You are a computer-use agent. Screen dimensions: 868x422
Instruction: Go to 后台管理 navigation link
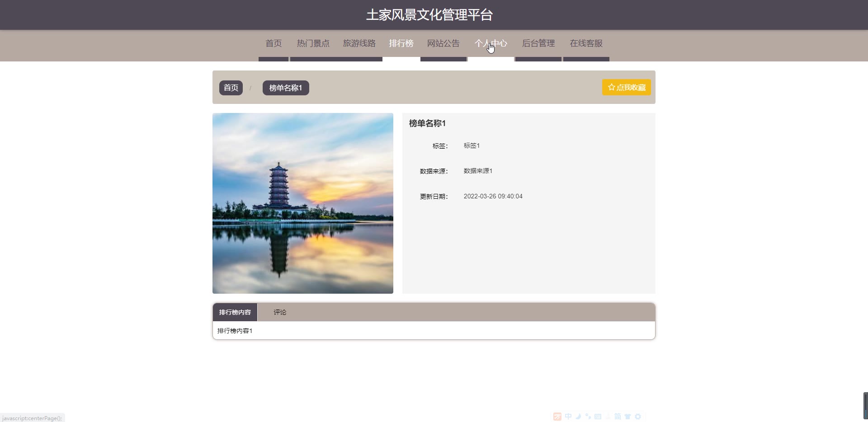538,43
